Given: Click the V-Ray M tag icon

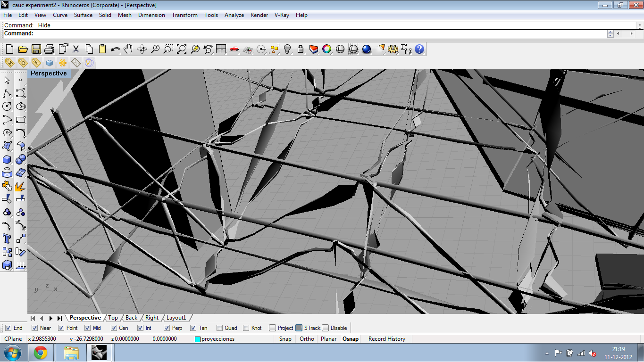Looking at the screenshot, I should tap(9, 63).
